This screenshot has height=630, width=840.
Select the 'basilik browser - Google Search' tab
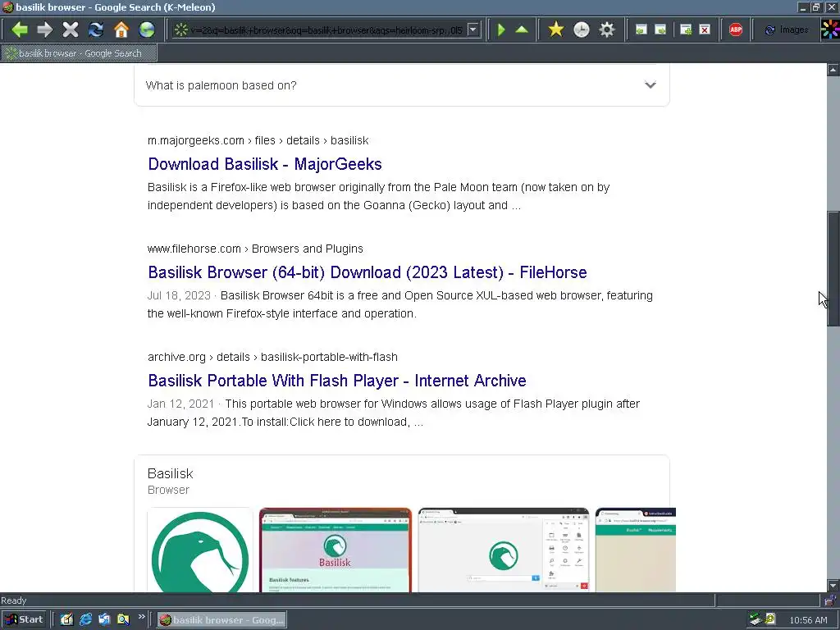[80, 53]
